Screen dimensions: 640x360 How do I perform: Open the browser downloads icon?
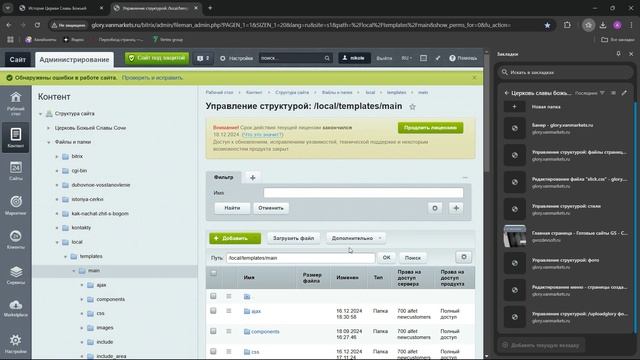603,25
